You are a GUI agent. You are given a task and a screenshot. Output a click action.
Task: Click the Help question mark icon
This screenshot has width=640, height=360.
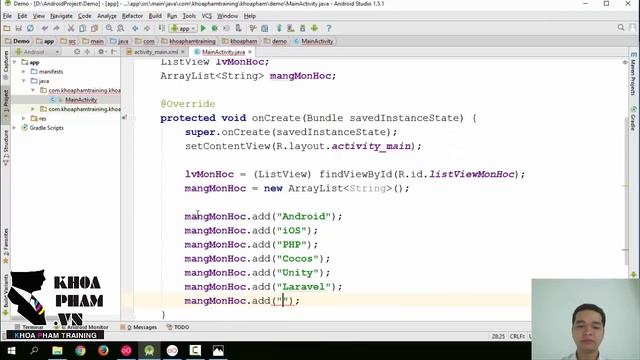(329, 28)
